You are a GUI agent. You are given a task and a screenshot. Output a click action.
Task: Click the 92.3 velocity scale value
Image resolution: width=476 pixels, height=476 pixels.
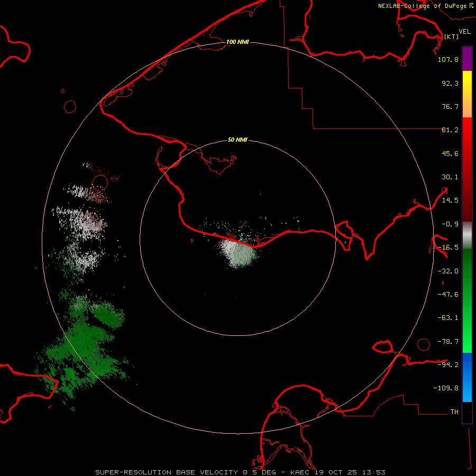pos(450,83)
